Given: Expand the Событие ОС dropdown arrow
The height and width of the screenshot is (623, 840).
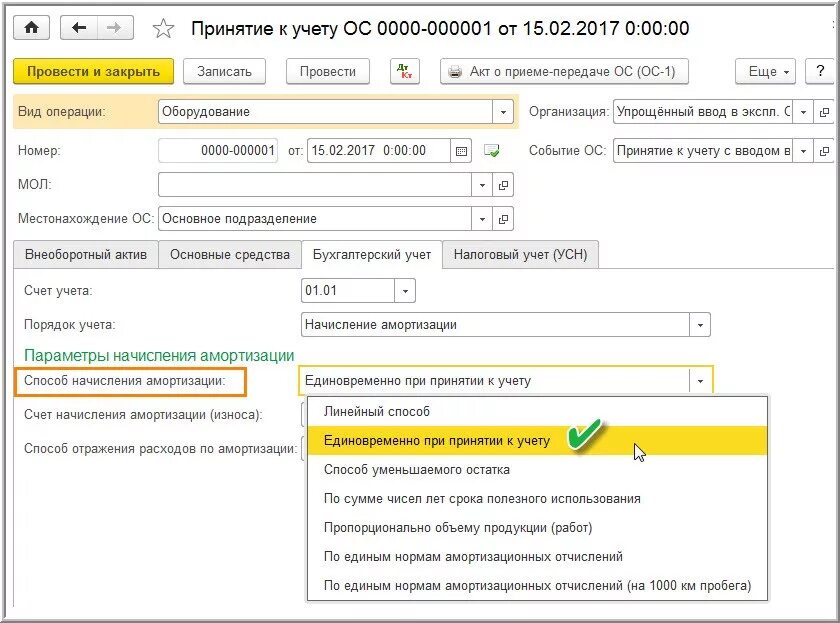Looking at the screenshot, I should (802, 151).
